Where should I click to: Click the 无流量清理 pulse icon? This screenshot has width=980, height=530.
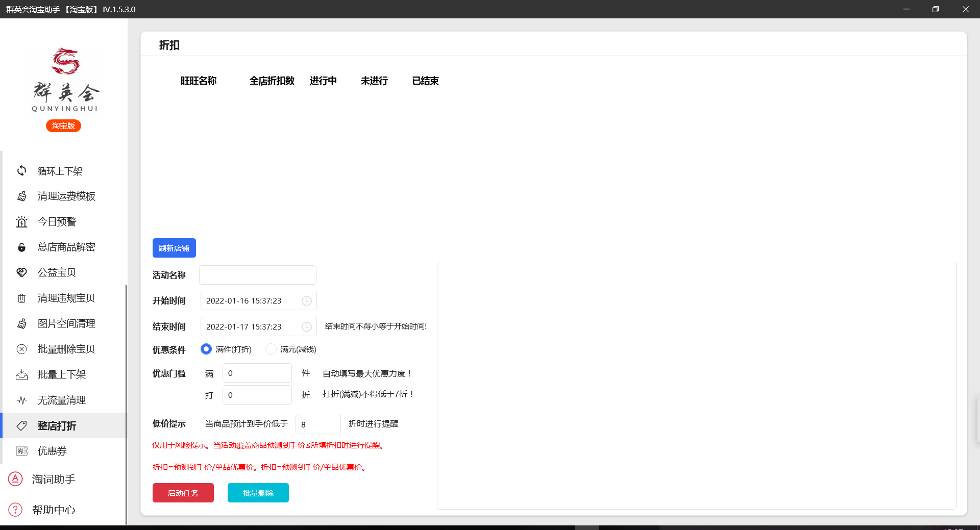(x=21, y=400)
